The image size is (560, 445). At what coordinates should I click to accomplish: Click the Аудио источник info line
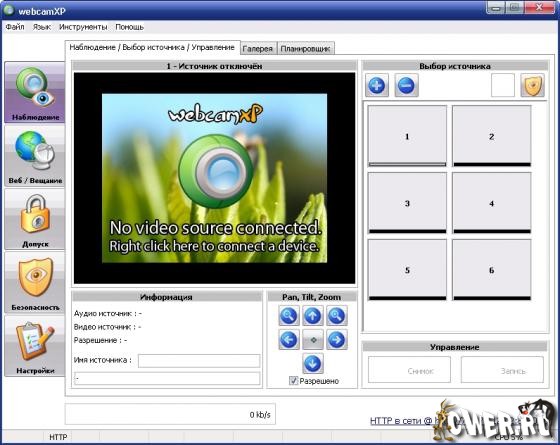coord(108,313)
